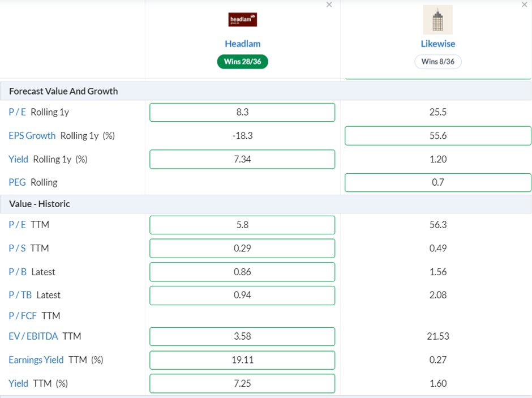Select Headlam's EV/EBITDA value 3.58
Viewport: 532px width, 398px height.
242,337
